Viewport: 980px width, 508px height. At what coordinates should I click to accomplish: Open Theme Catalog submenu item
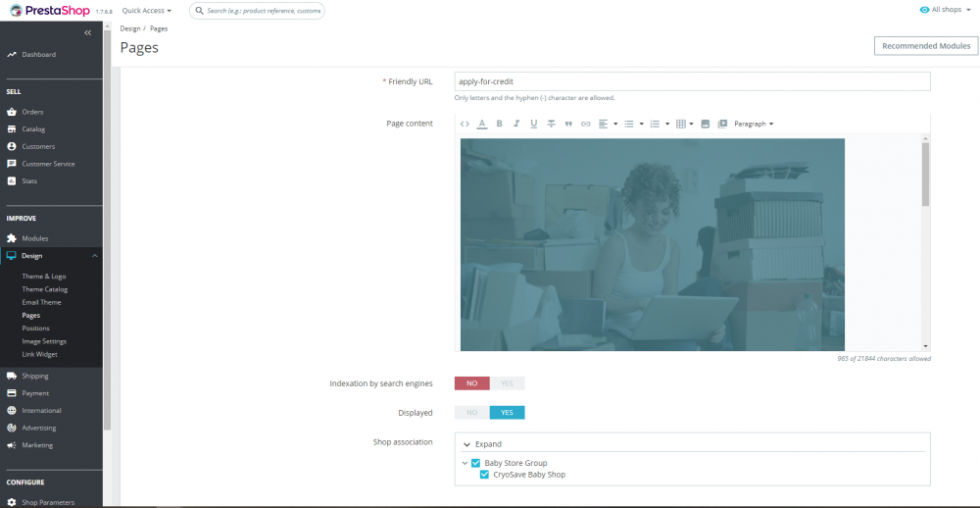coord(45,289)
